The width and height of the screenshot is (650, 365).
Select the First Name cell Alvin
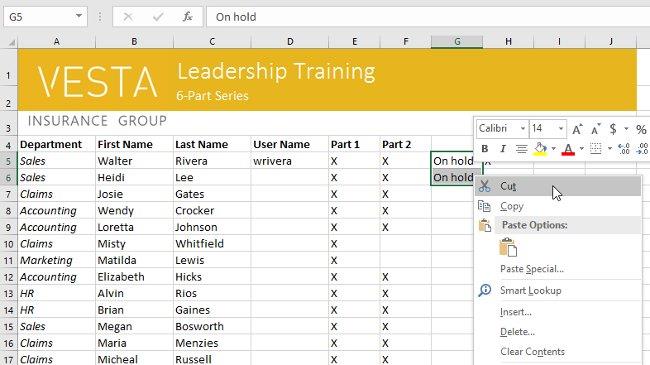pos(134,294)
